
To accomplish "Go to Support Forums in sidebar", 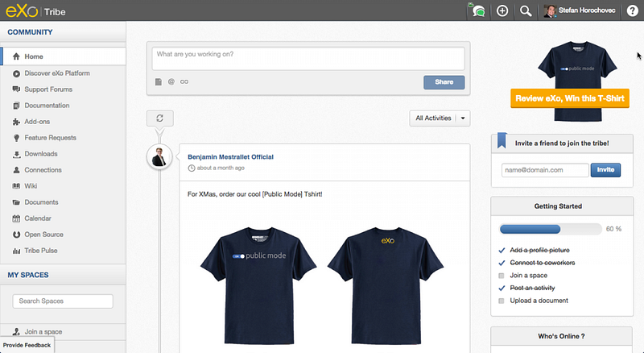I will (x=48, y=89).
